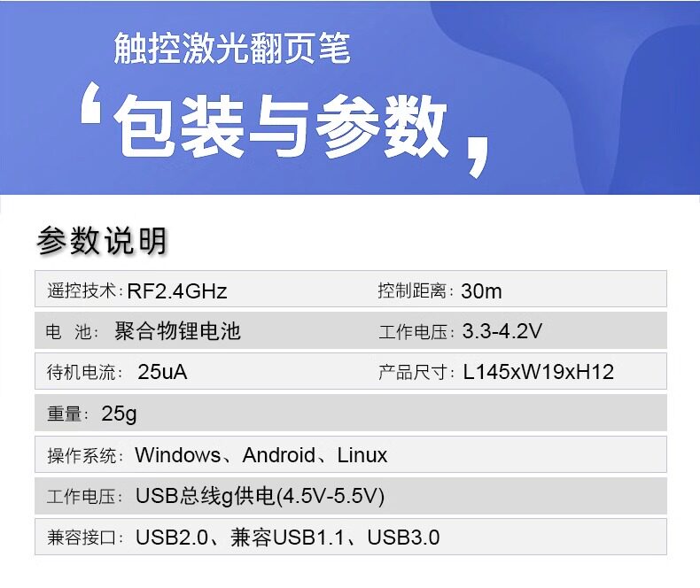Select the "Windows、Android、Linux" text
This screenshot has height=588, width=700.
click(261, 456)
